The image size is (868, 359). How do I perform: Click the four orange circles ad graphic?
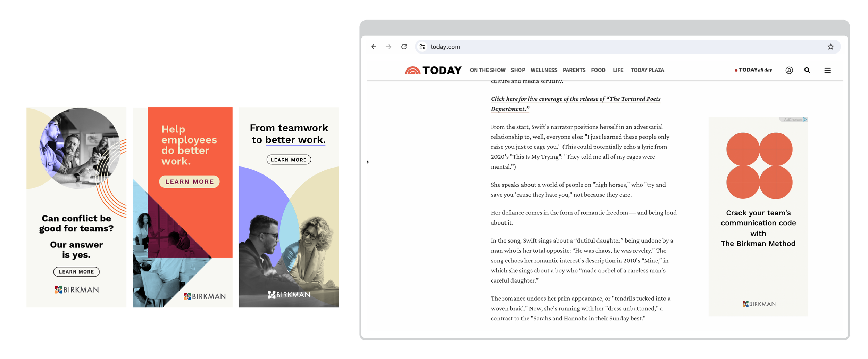(759, 166)
